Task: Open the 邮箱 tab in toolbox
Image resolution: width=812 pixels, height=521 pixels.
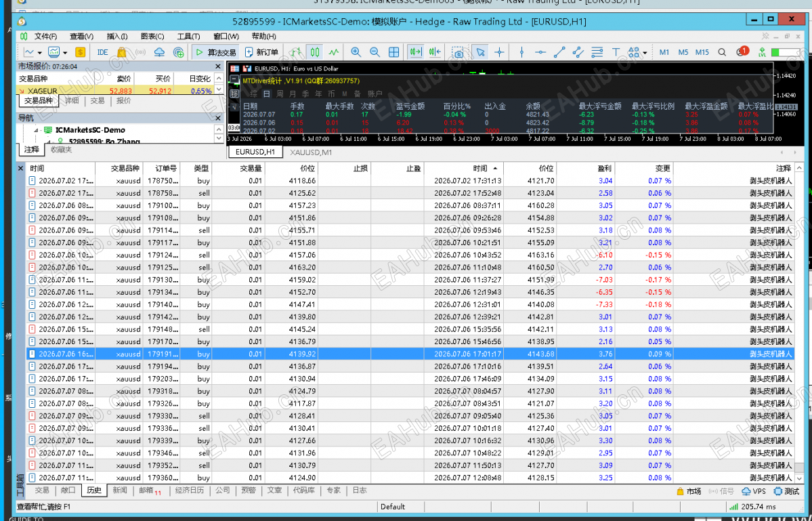Action: tap(150, 491)
